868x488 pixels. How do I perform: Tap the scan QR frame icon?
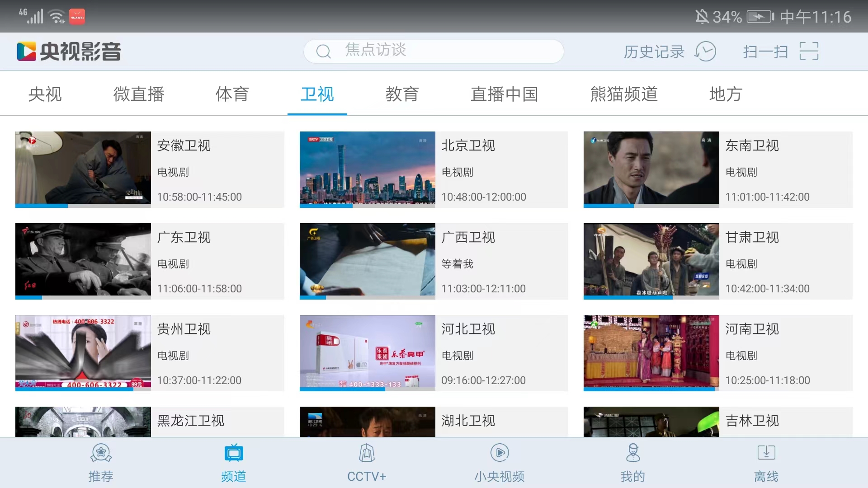click(809, 51)
